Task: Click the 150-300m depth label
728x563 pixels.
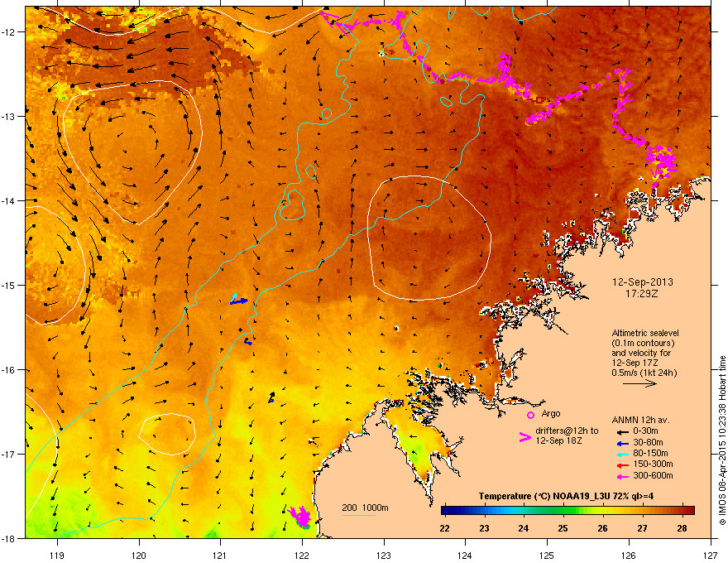Action: [653, 464]
